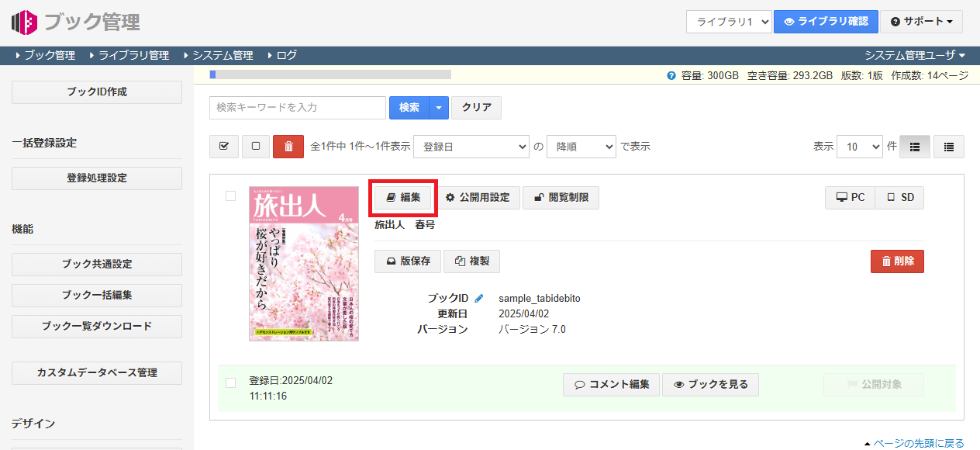Click the 編集 button

click(x=403, y=198)
